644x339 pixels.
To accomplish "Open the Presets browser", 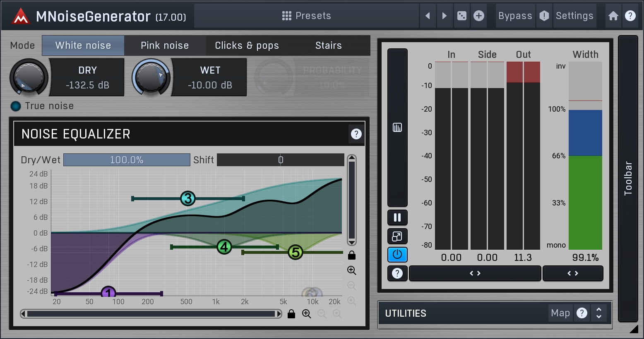I will click(x=307, y=16).
